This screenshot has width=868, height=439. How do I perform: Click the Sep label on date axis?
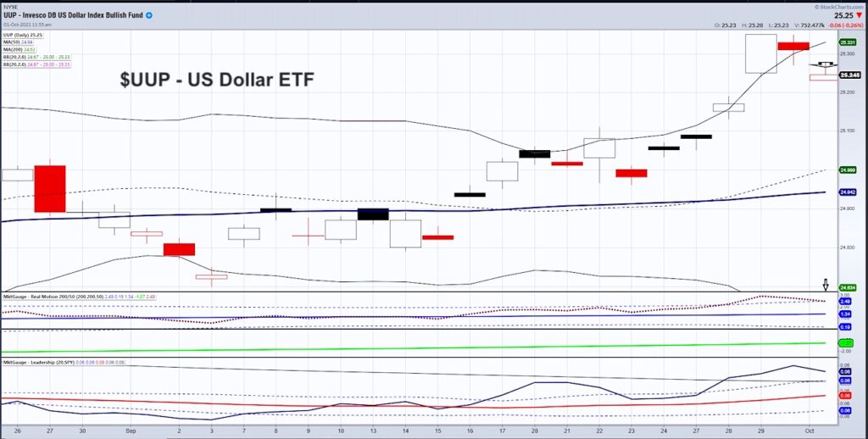(x=131, y=431)
